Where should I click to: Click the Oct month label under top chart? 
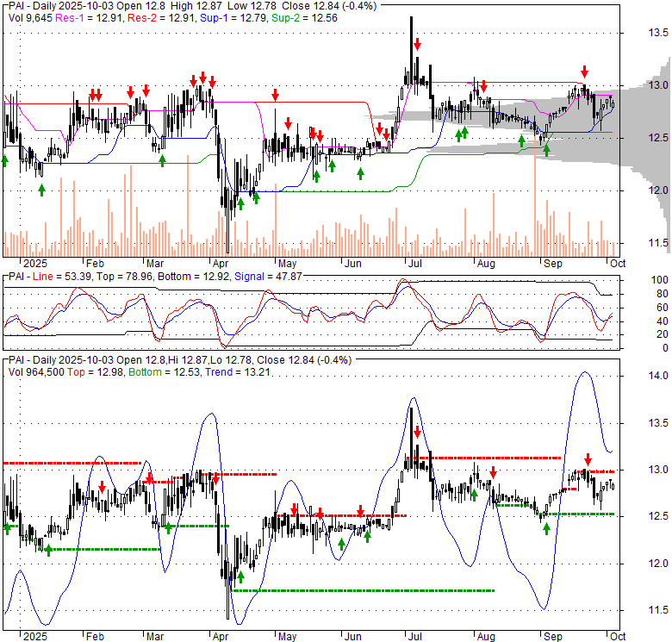pyautogui.click(x=618, y=264)
